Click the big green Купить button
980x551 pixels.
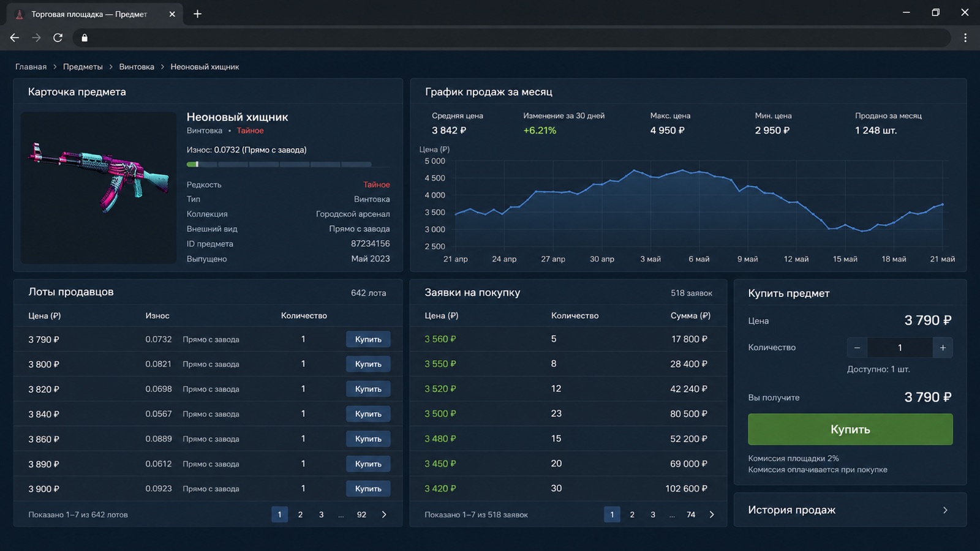pos(850,429)
